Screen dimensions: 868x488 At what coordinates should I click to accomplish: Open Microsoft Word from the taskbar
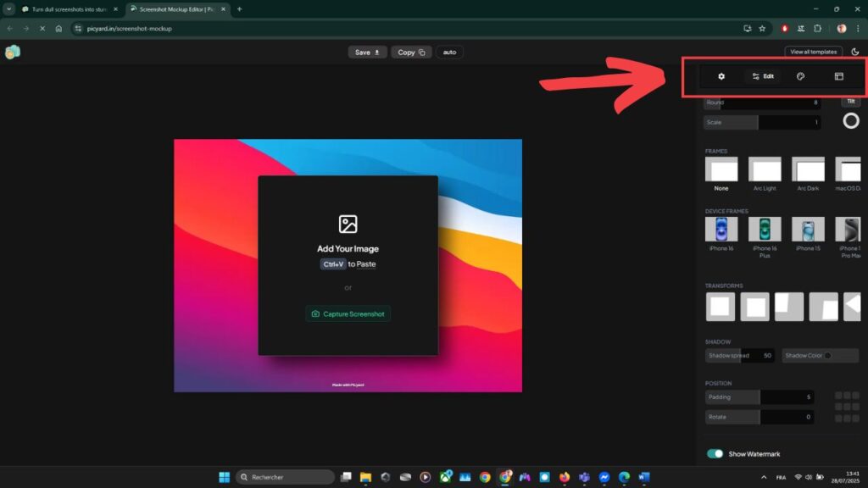pyautogui.click(x=644, y=477)
